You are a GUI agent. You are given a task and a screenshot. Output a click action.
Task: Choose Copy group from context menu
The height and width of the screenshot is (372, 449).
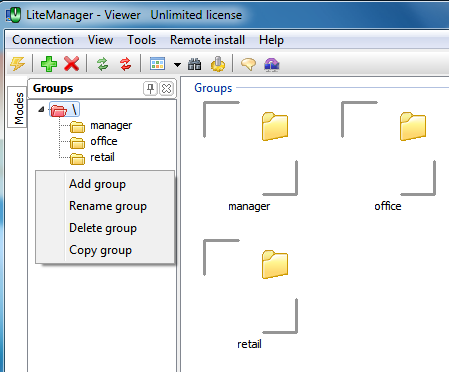point(105,250)
